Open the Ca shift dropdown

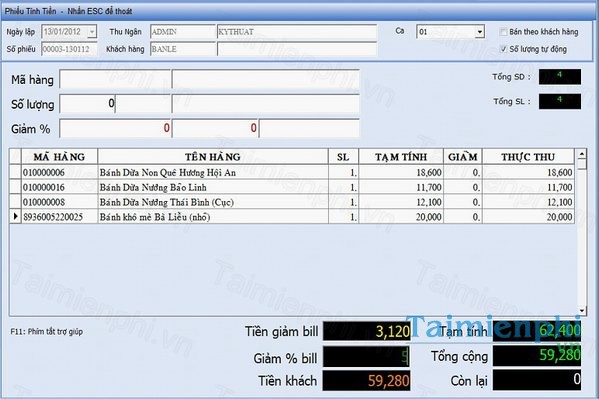[x=480, y=32]
